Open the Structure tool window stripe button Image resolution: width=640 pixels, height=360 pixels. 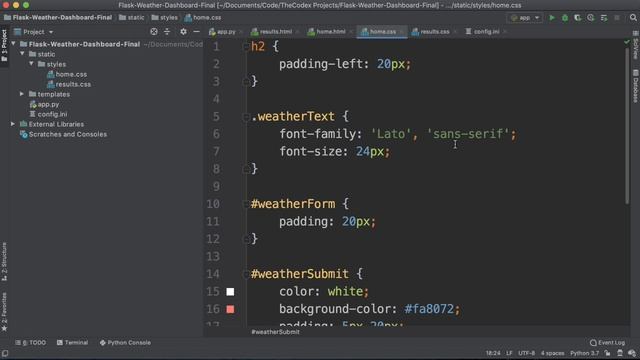(4, 261)
